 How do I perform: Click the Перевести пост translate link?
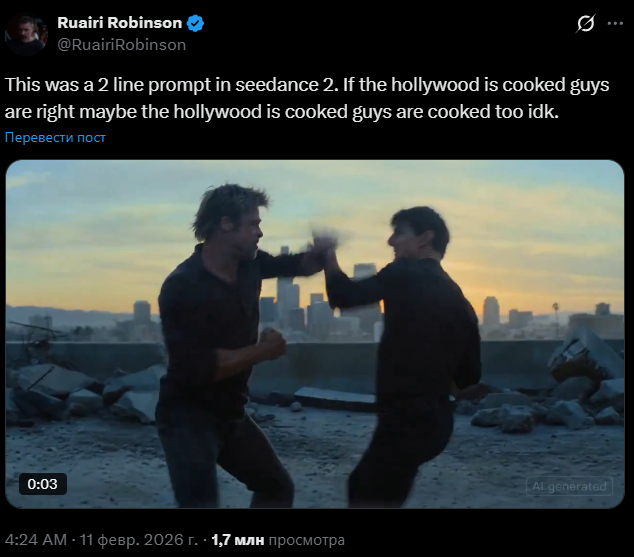pyautogui.click(x=55, y=137)
